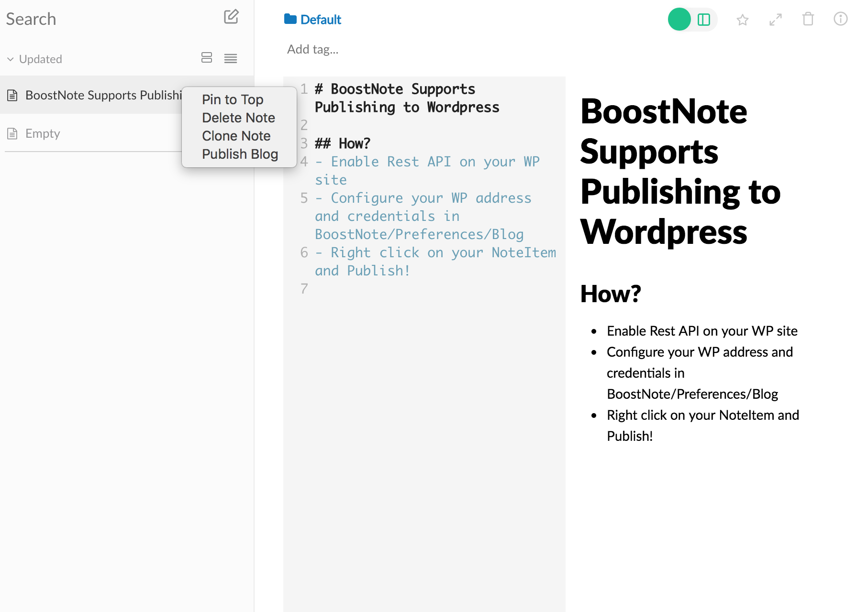The image size is (868, 612).
Task: Open note info panel
Action: (841, 19)
